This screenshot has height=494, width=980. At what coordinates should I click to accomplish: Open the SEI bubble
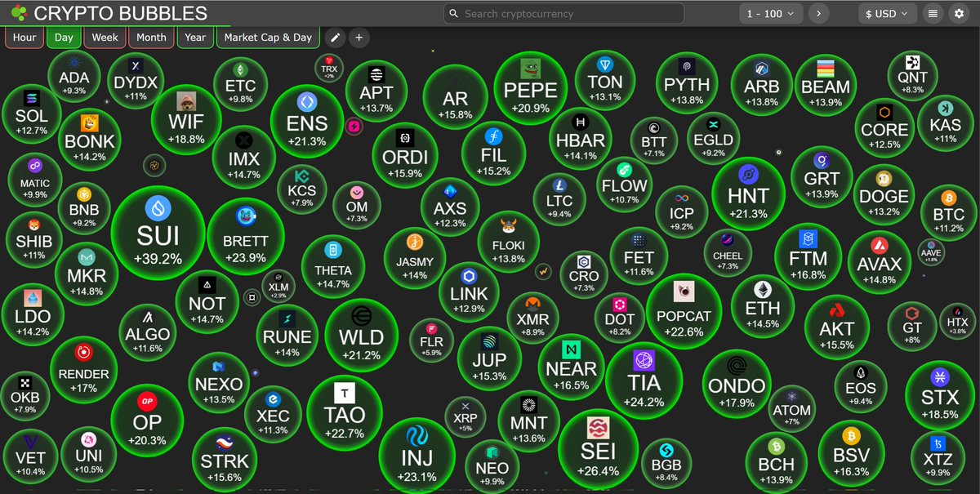(x=599, y=450)
